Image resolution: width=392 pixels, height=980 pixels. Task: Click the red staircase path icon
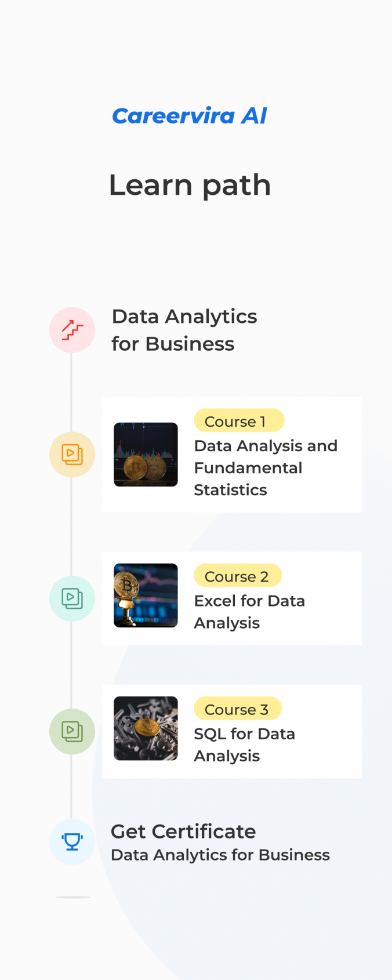[72, 330]
